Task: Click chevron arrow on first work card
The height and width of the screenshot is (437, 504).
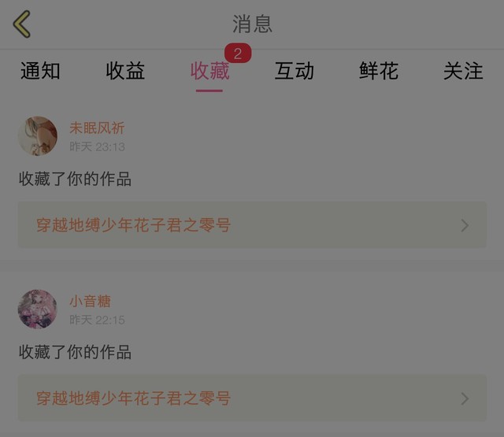Action: tap(465, 225)
